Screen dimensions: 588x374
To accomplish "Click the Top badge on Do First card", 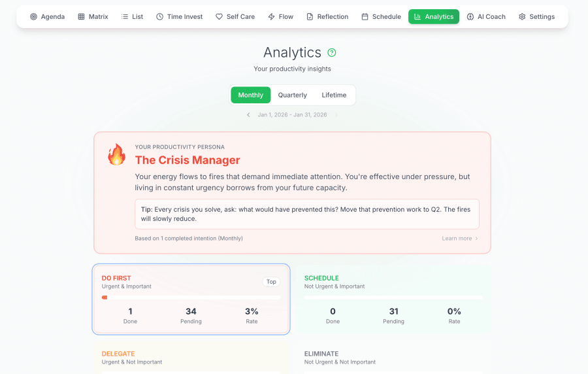I will coord(271,282).
